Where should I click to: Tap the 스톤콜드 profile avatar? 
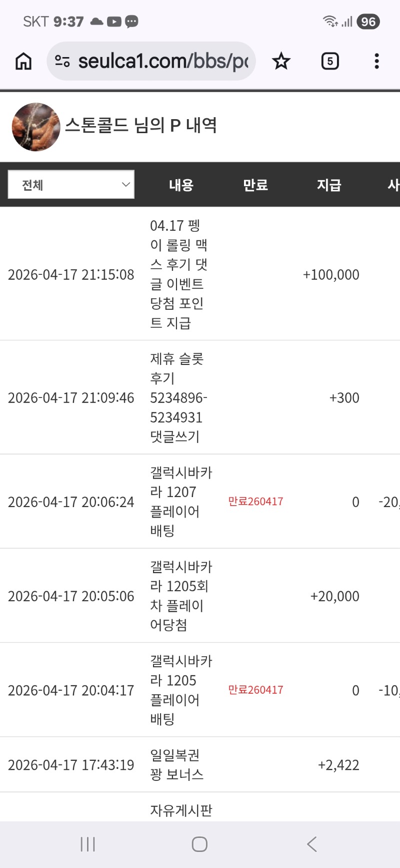coord(36,127)
